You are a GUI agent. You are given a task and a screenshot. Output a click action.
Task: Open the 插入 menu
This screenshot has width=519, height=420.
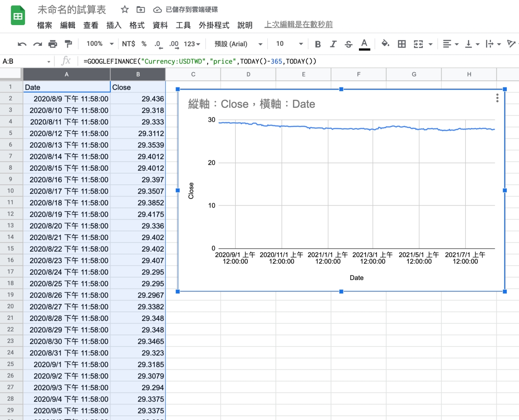tap(114, 25)
